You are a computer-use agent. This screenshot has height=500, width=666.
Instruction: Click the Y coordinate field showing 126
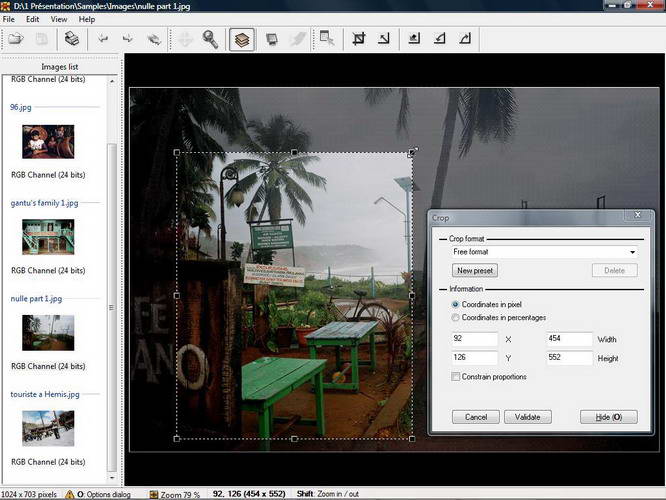pos(474,357)
